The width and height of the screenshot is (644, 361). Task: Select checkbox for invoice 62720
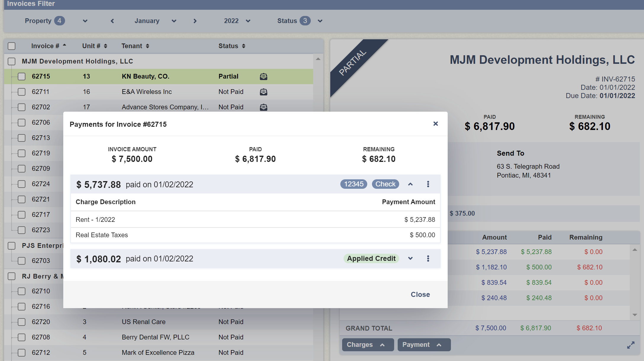point(22,322)
